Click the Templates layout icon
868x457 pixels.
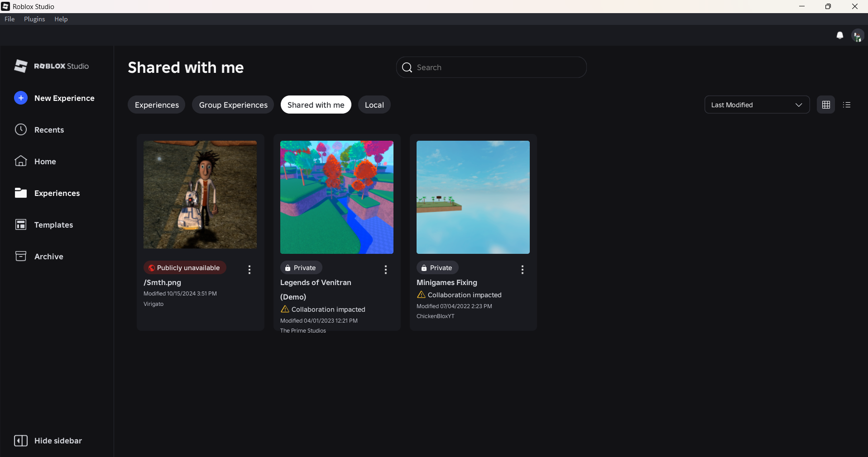[21, 224]
